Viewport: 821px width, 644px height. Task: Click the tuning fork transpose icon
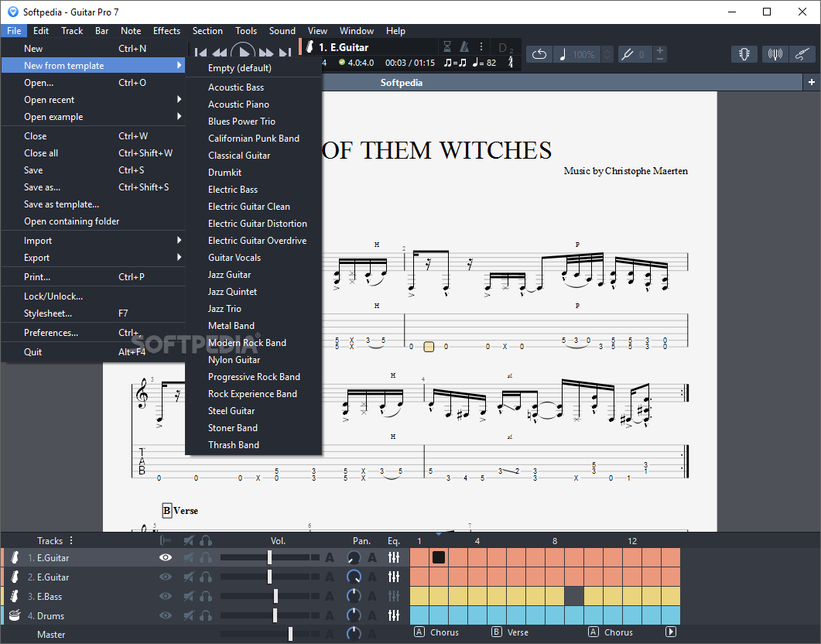tap(627, 54)
